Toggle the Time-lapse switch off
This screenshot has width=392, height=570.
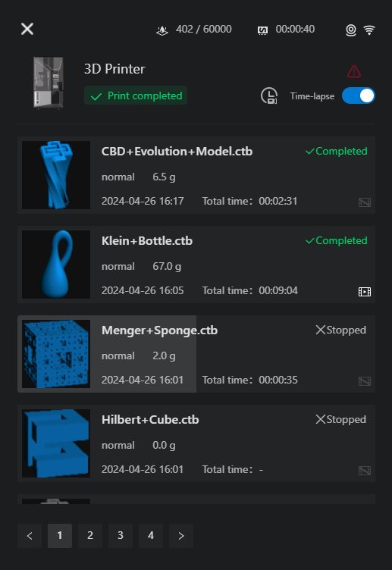pyautogui.click(x=358, y=96)
